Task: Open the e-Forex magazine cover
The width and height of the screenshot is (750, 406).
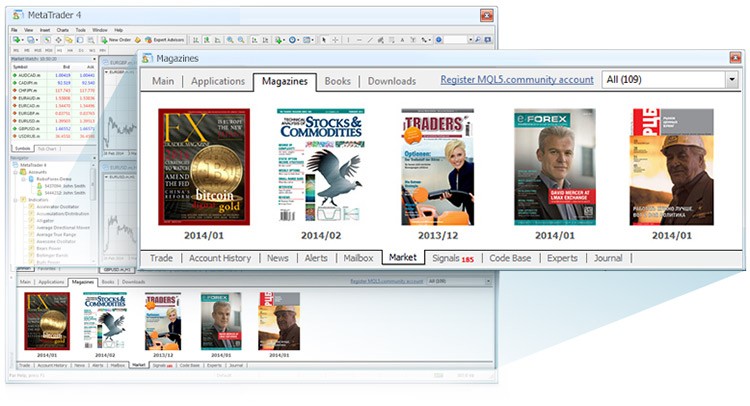Action: pos(555,166)
